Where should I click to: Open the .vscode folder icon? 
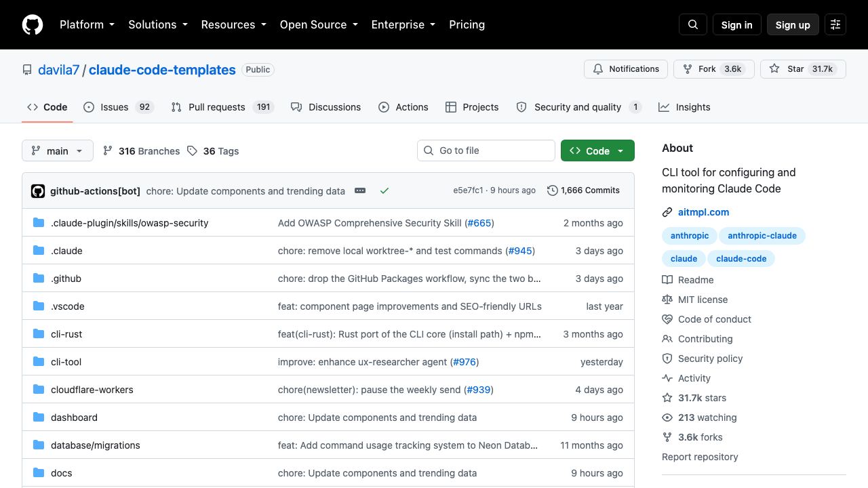[39, 306]
